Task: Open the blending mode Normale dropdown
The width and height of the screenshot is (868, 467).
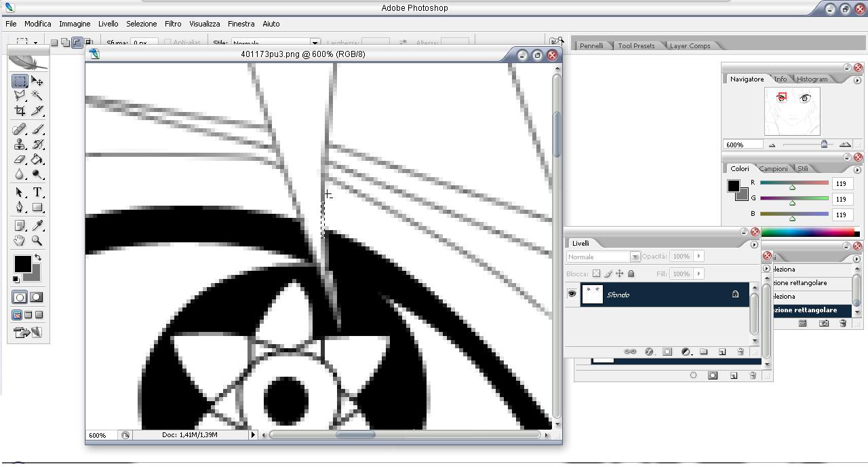Action: (635, 257)
